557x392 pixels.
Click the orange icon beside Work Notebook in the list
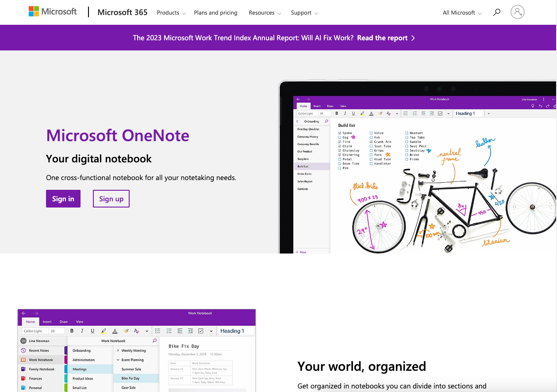coord(23,360)
